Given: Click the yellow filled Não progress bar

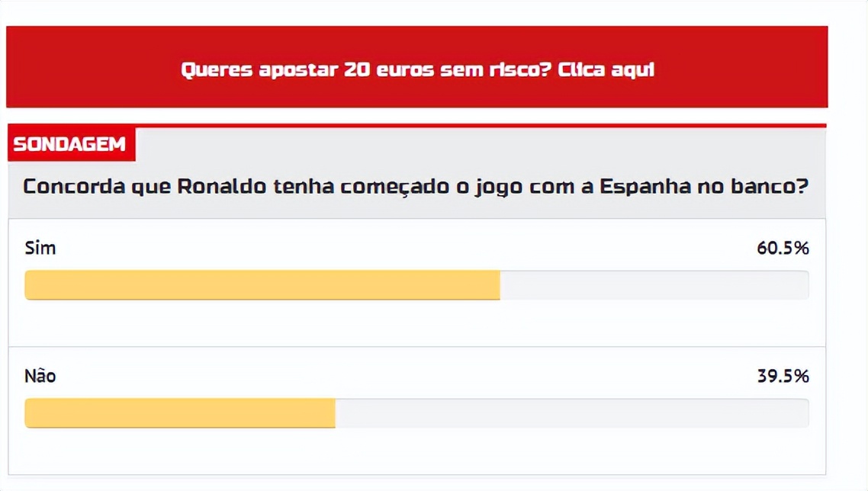Looking at the screenshot, I should click(x=180, y=413).
